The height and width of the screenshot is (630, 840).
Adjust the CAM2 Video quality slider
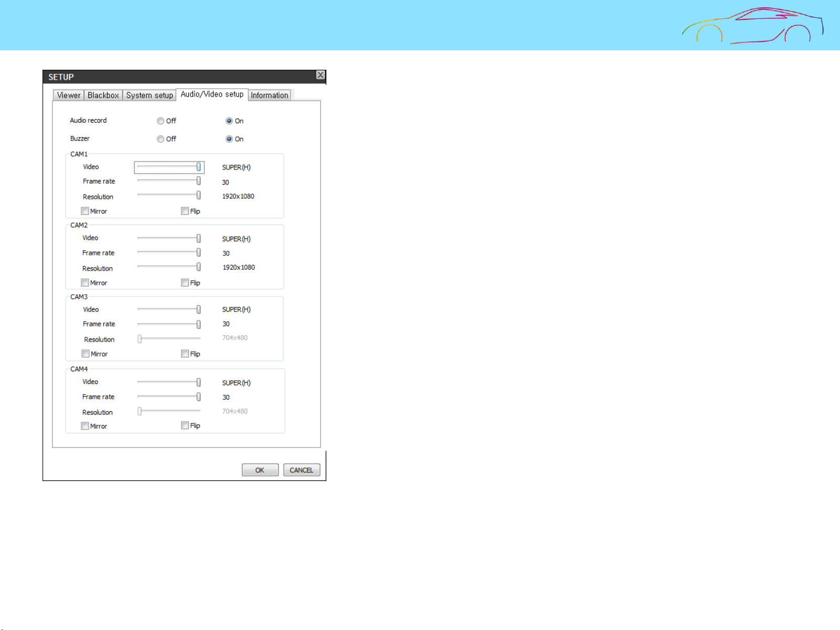tap(169, 238)
